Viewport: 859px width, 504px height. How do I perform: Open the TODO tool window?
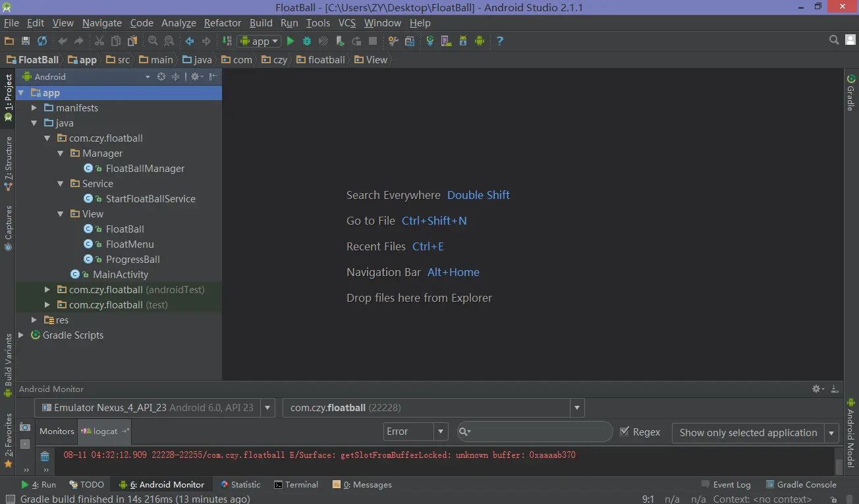(86, 484)
